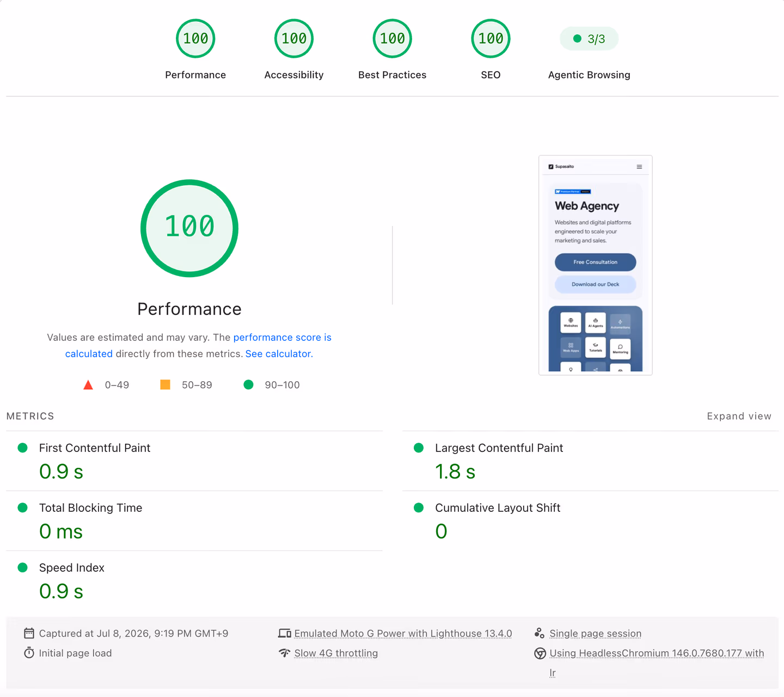This screenshot has width=784, height=697.
Task: Click the Initial page load text
Action: (x=75, y=653)
